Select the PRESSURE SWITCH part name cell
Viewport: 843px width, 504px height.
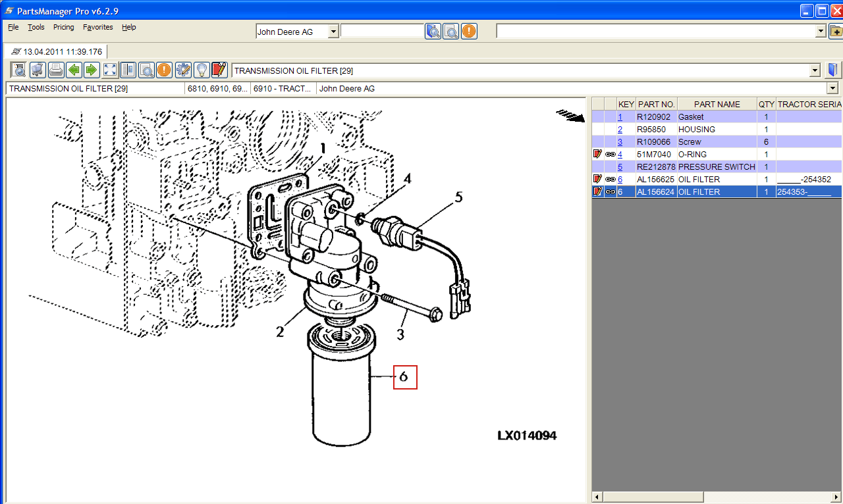(x=717, y=166)
